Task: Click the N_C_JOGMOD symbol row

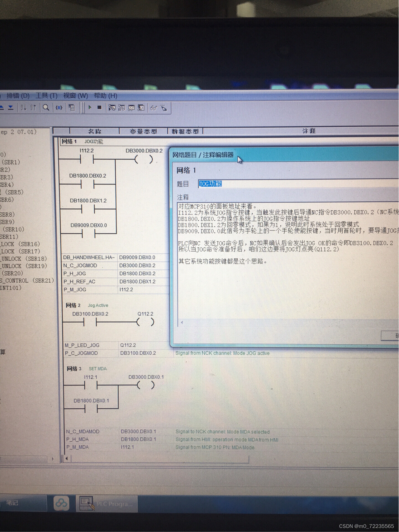Action: (116, 266)
